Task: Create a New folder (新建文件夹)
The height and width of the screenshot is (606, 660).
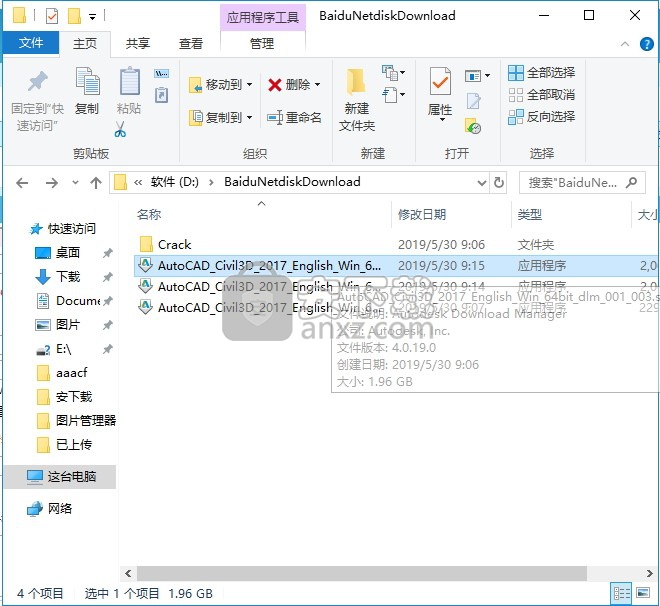Action: (x=357, y=100)
